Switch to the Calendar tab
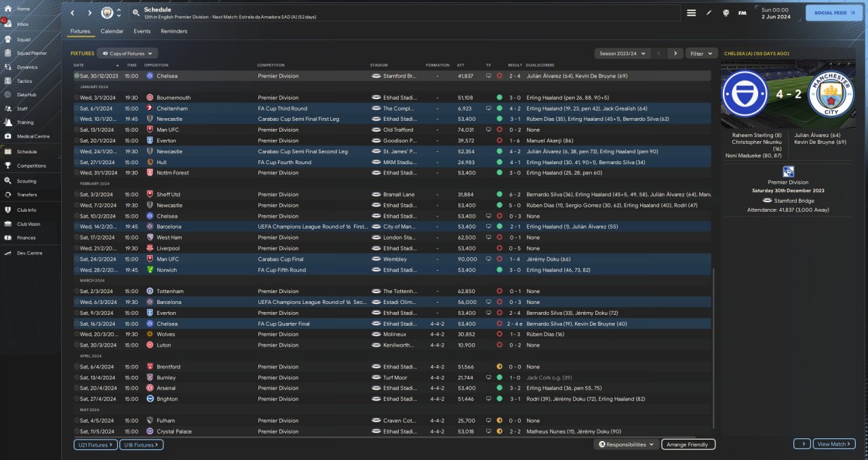 coord(112,31)
